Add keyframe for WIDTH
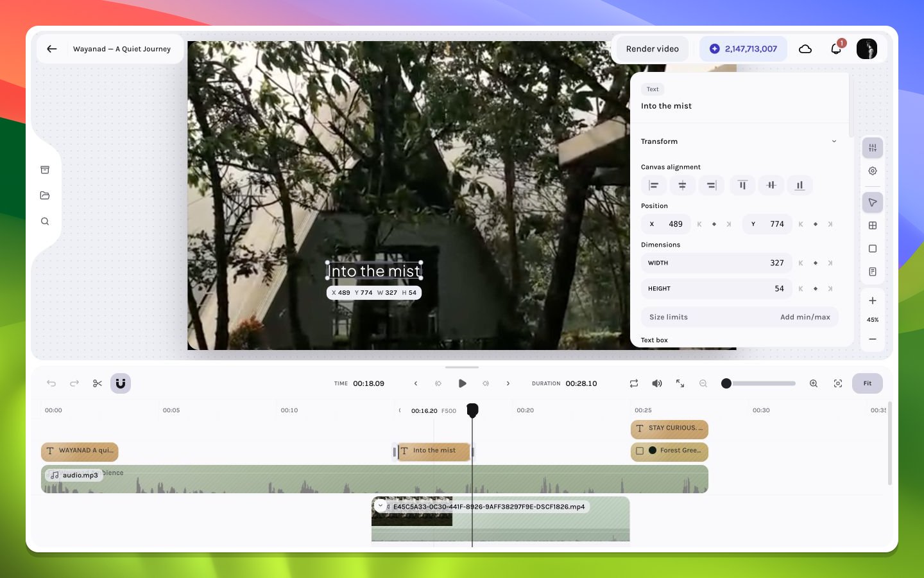Viewport: 924px width, 578px height. (x=816, y=263)
